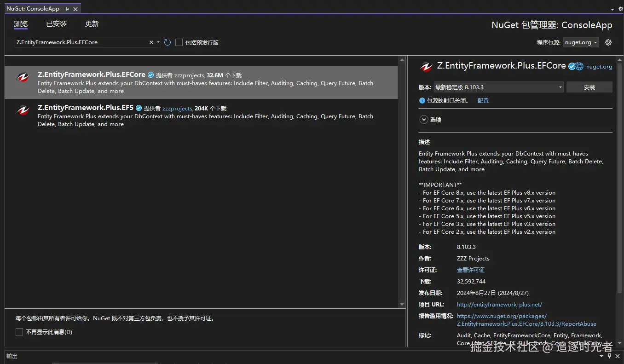Open the 版本 dropdown showing 最新稳定版 8.103.3
624x364 pixels.
point(499,87)
